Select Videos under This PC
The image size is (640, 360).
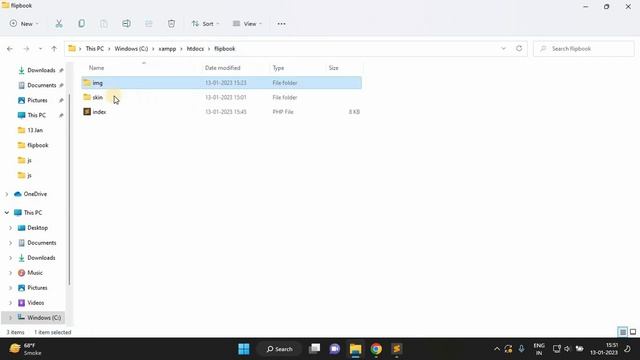click(x=36, y=303)
